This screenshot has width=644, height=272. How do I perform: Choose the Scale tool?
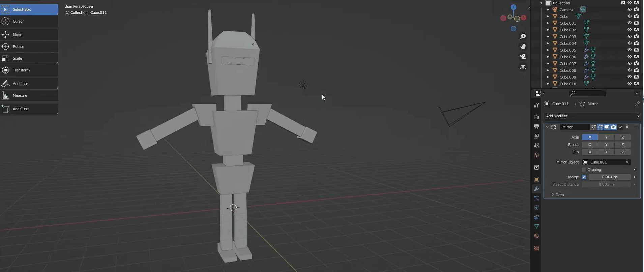coord(29,58)
